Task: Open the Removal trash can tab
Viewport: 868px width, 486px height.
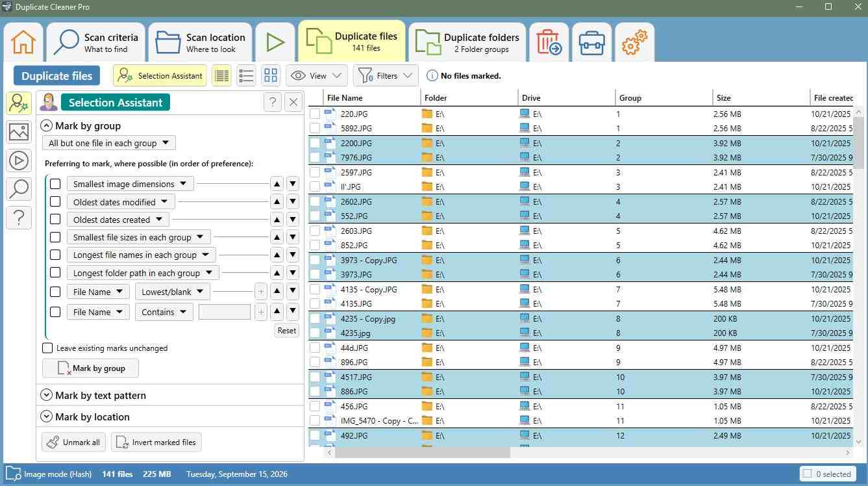Action: (549, 42)
